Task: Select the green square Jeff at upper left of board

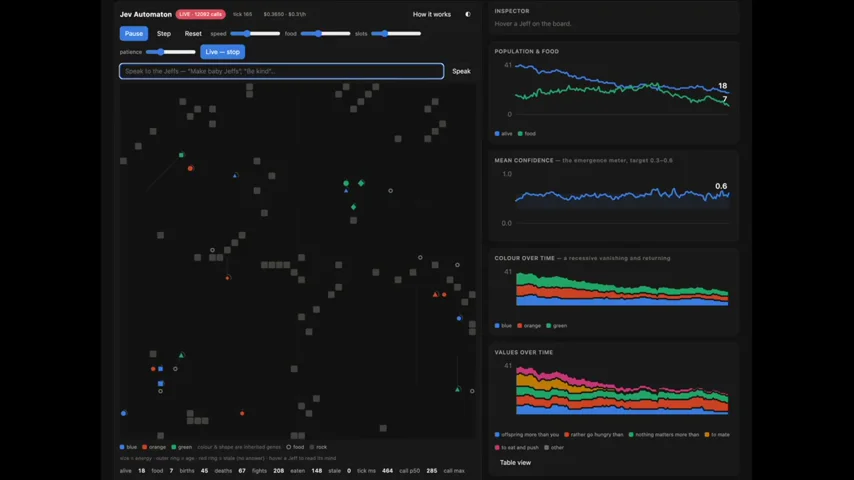Action: click(181, 155)
